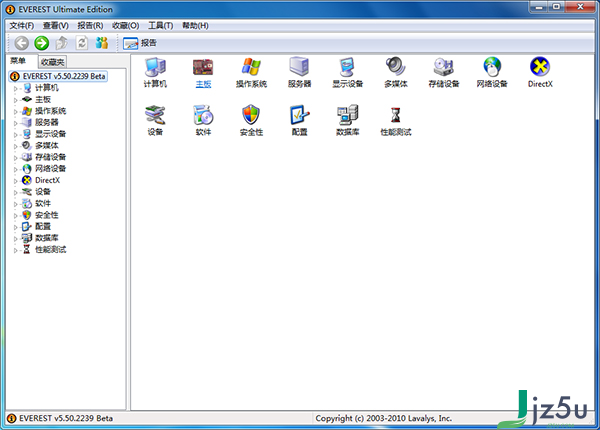Select DirectX in the left tree
Screen dimensions: 600x430
47,180
